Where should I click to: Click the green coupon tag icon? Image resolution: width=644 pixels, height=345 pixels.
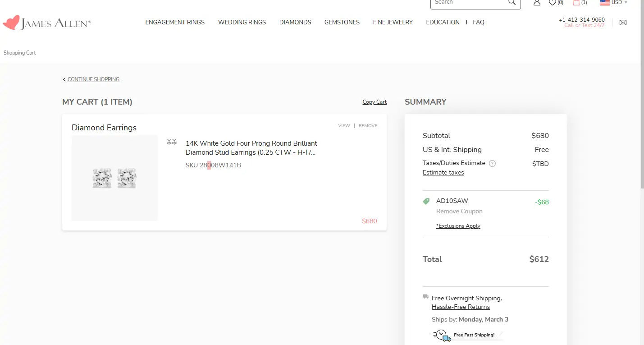(x=426, y=201)
